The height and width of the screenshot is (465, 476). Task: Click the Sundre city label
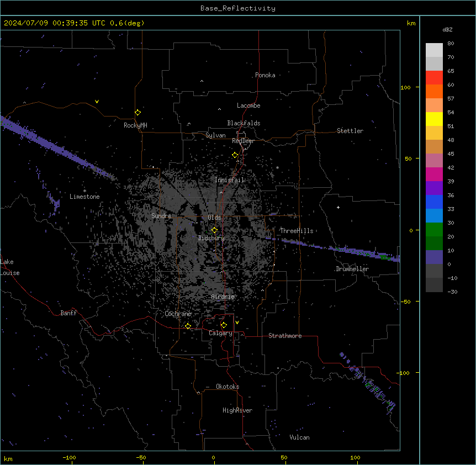161,216
